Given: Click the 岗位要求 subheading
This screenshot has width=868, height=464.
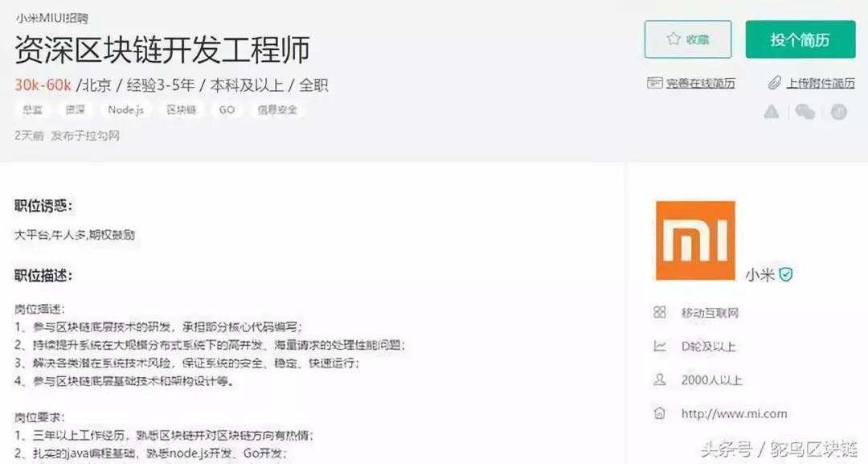Looking at the screenshot, I should (x=39, y=417).
